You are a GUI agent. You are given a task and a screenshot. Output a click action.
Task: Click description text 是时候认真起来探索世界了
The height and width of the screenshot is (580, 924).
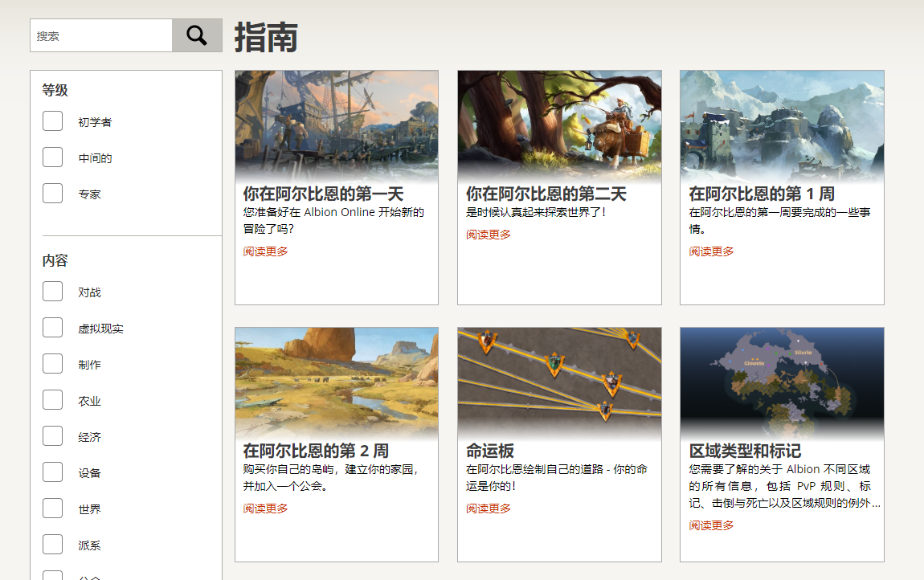pos(536,212)
